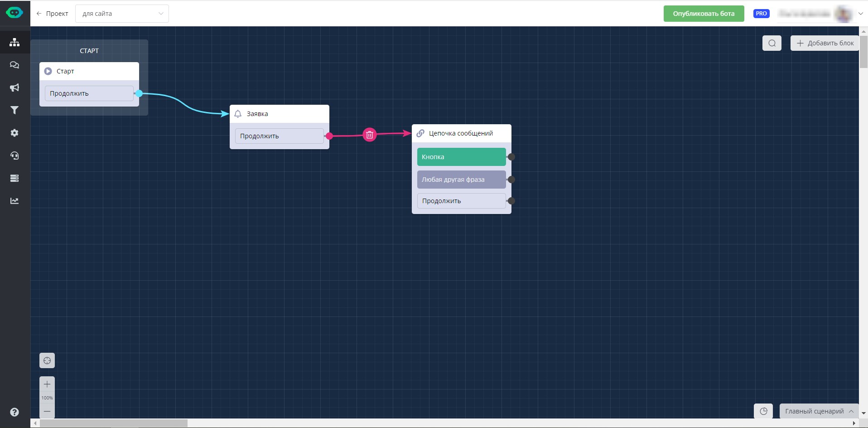Open the megaphone broadcasts icon in sidebar

click(14, 88)
